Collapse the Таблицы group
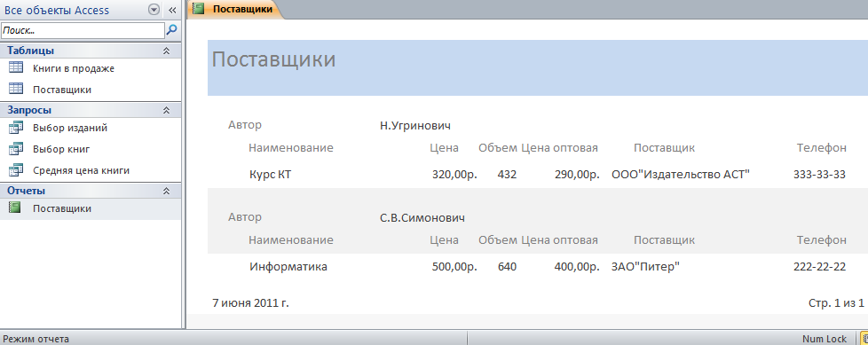 [x=165, y=51]
